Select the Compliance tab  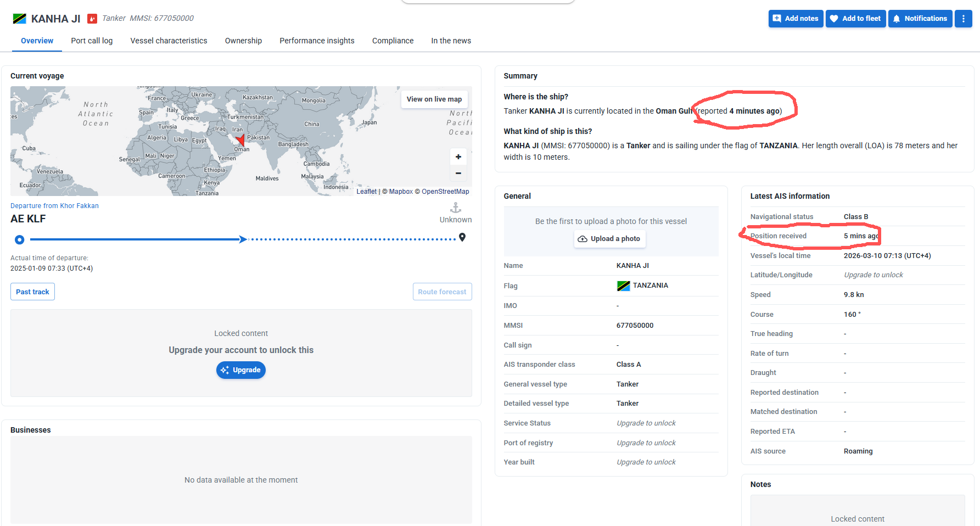(393, 41)
